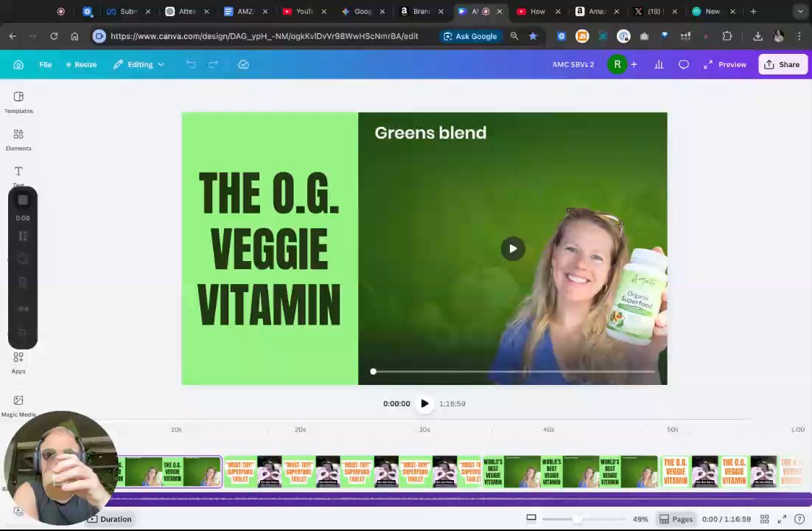Open the browser home page icon
812x531 pixels.
click(74, 36)
